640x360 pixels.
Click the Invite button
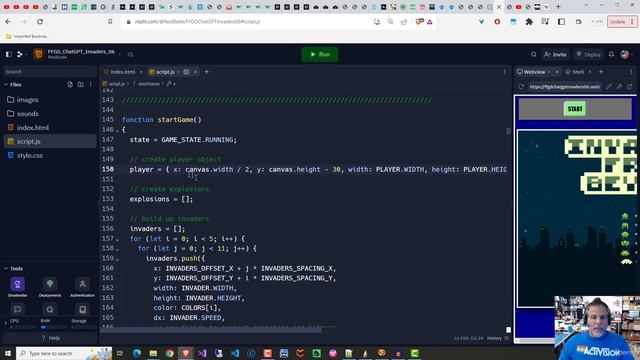click(555, 54)
